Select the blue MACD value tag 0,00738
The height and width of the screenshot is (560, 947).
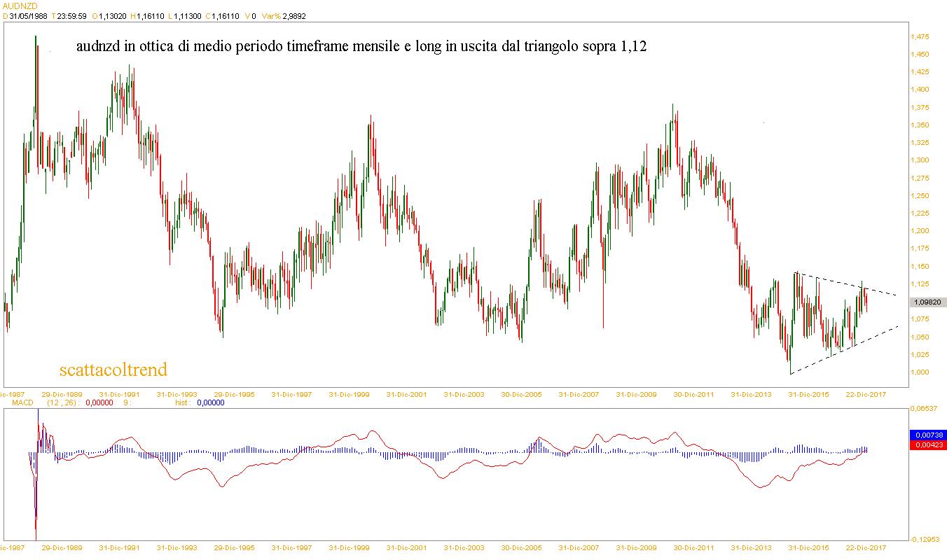click(927, 435)
